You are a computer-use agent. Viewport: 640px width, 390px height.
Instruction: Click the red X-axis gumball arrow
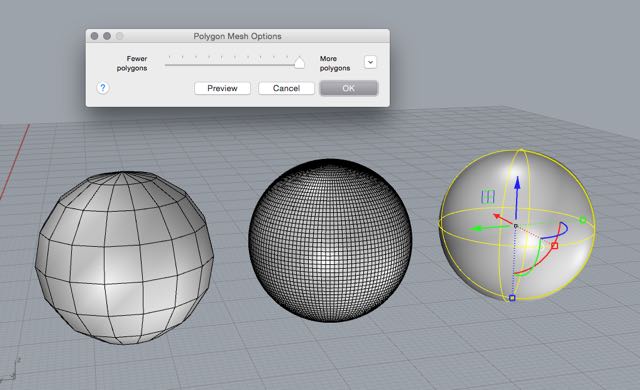point(503,219)
